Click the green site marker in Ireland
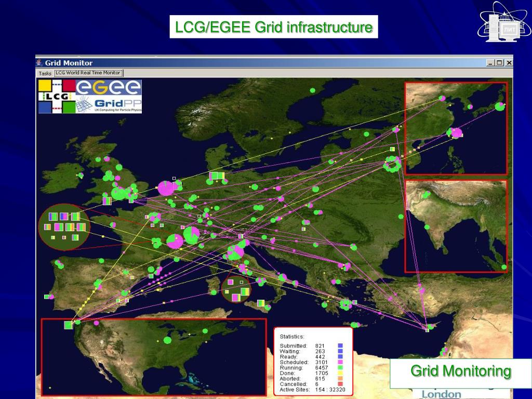The image size is (532, 399). [x=81, y=175]
